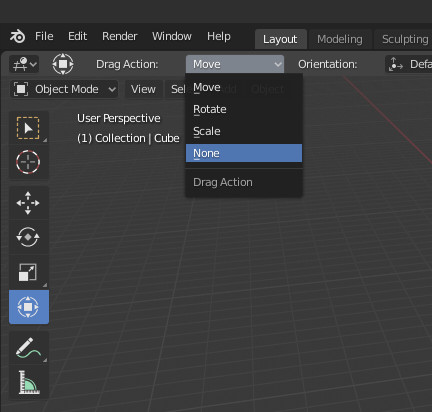Open the Orientation Default dropdown
The height and width of the screenshot is (412, 432).
408,64
